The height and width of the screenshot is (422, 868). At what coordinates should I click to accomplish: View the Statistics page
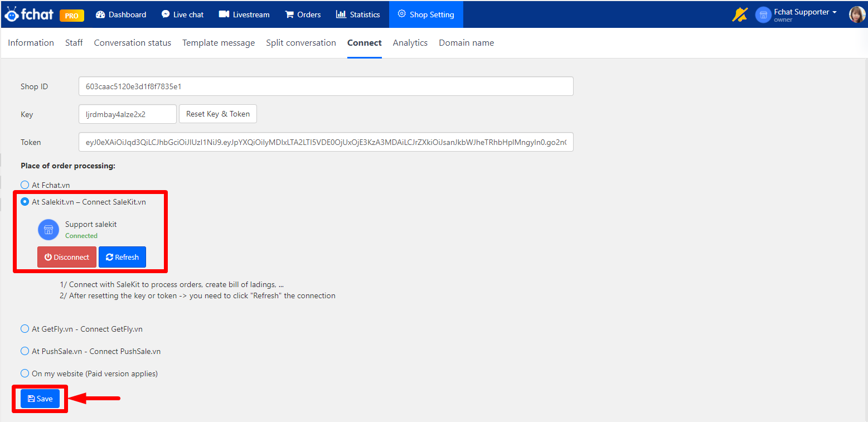coord(358,14)
